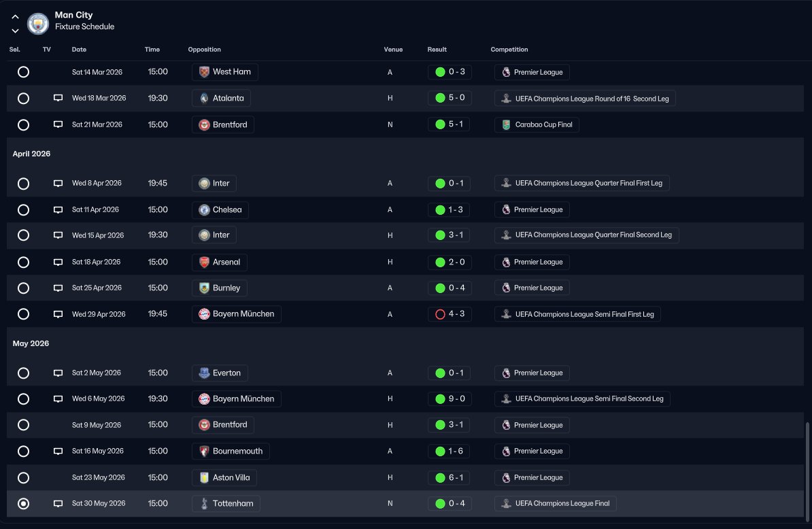Open the Brentford 5 - 1 result
Image resolution: width=812 pixels, height=529 pixels.
(449, 125)
